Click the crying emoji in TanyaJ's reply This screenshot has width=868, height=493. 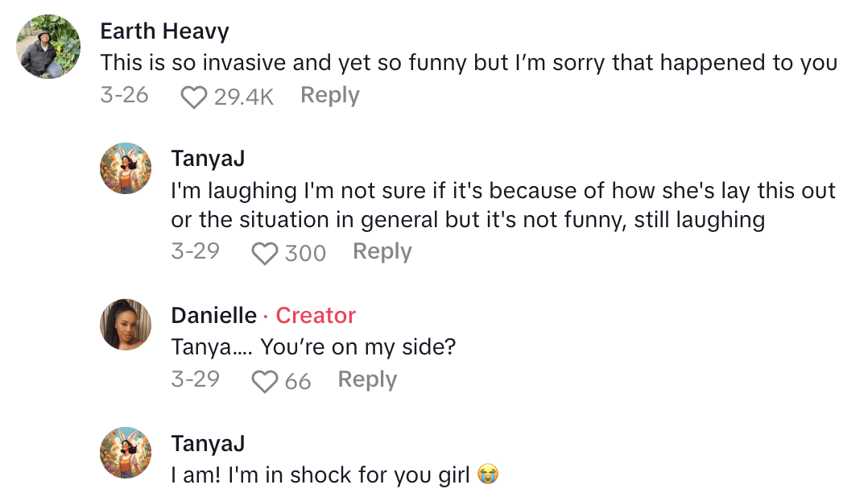pyautogui.click(x=488, y=474)
